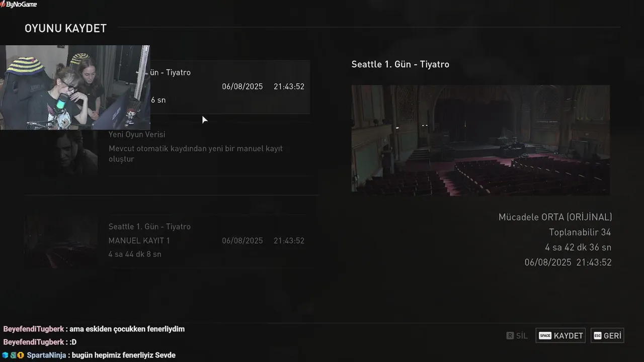Screen dimensions: 644x362
Task: Click the Mücadele ORTA (ORİJİNAL) text
Action: (x=555, y=217)
